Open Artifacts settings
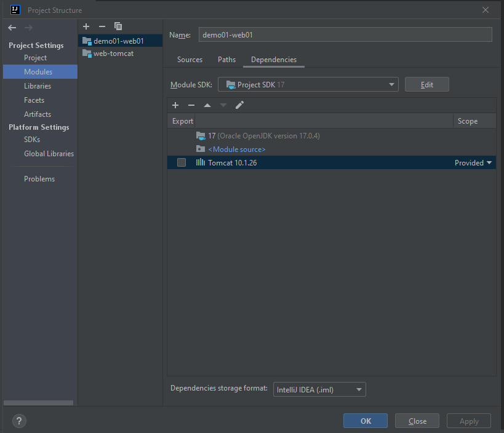 click(x=38, y=114)
